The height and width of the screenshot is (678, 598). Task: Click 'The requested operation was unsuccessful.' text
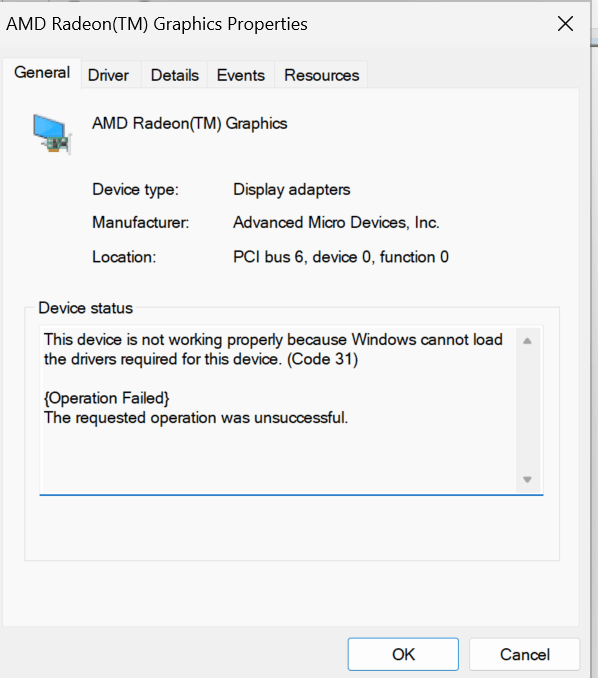[196, 418]
